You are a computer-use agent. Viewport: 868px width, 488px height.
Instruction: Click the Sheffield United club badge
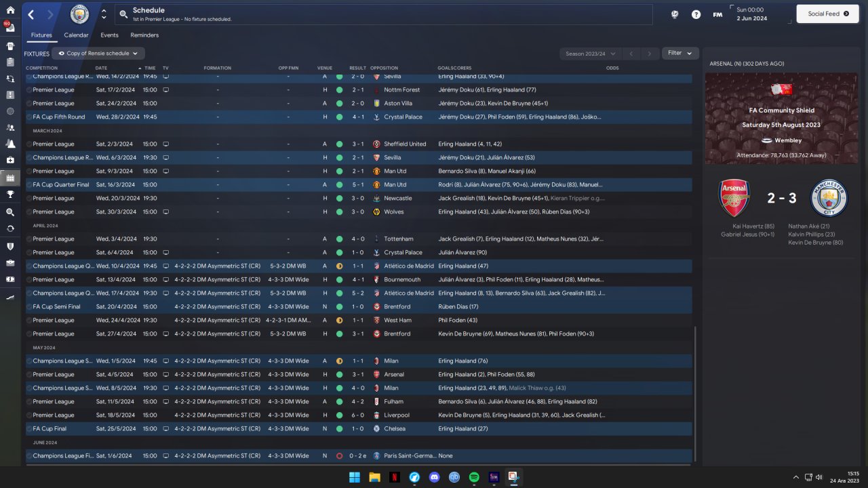377,144
